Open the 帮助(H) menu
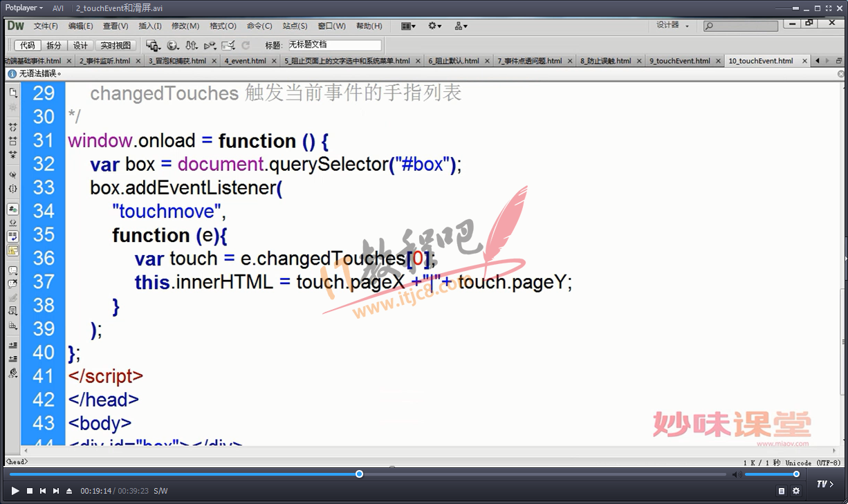 369,26
